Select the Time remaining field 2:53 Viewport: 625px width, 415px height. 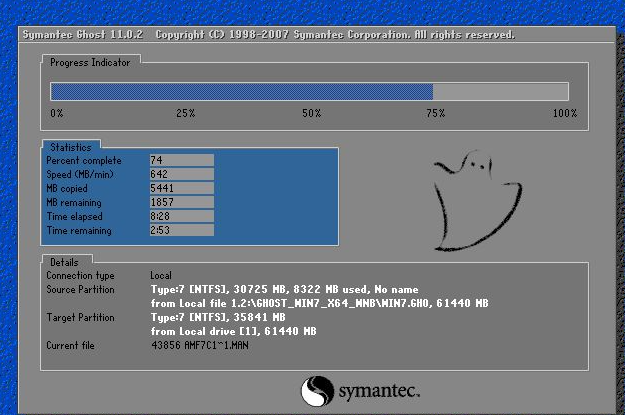pos(182,230)
